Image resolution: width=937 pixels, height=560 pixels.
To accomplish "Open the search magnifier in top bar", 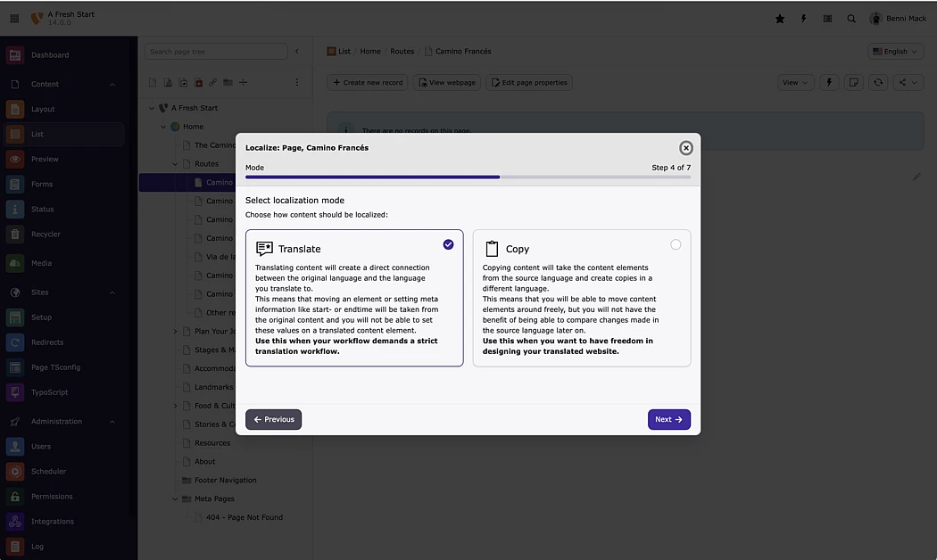I will coord(851,19).
